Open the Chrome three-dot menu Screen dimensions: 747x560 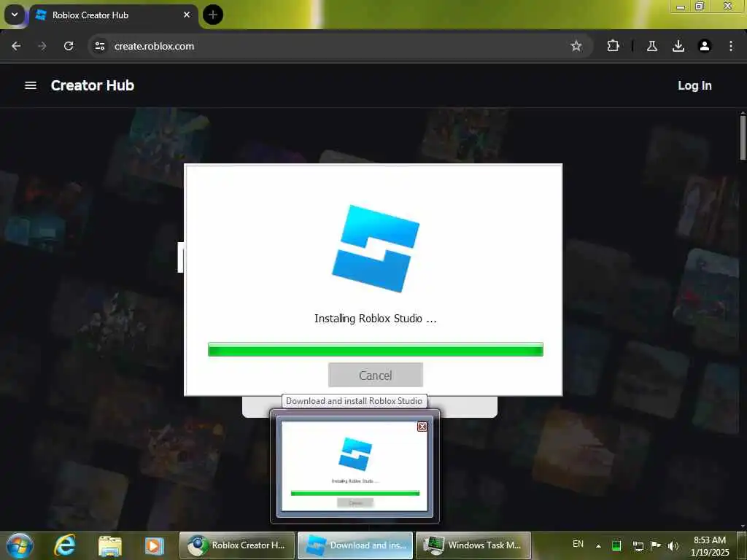[x=730, y=46]
